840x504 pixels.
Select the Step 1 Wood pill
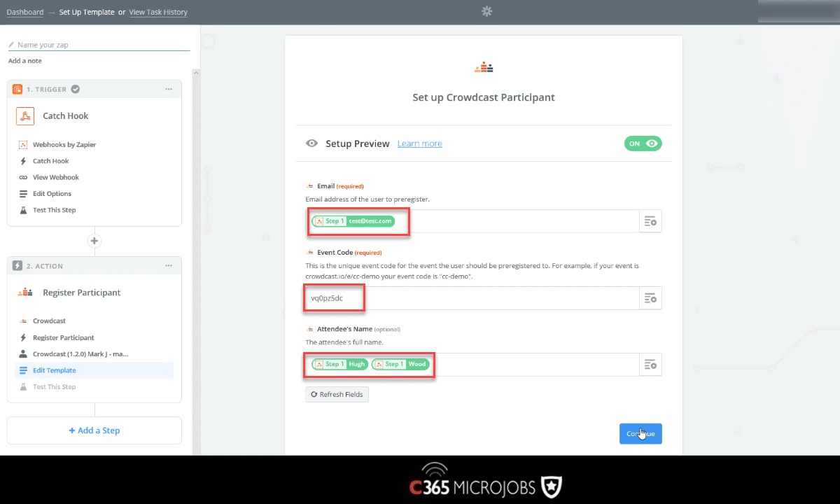tap(400, 364)
